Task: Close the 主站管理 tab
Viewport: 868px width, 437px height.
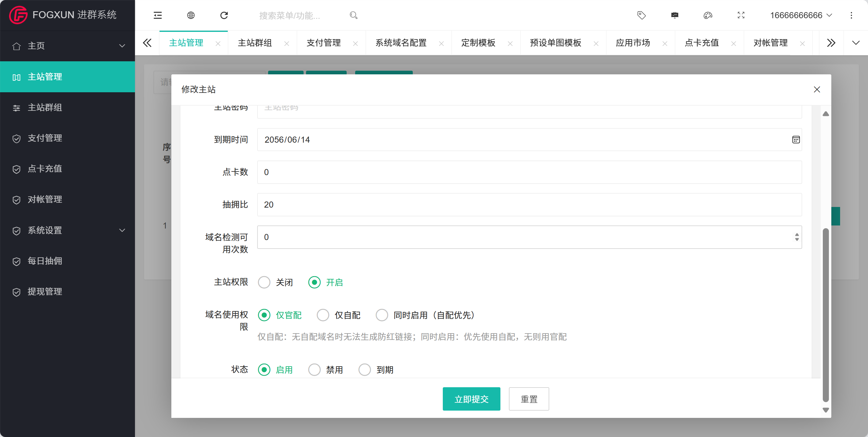Action: click(x=218, y=43)
